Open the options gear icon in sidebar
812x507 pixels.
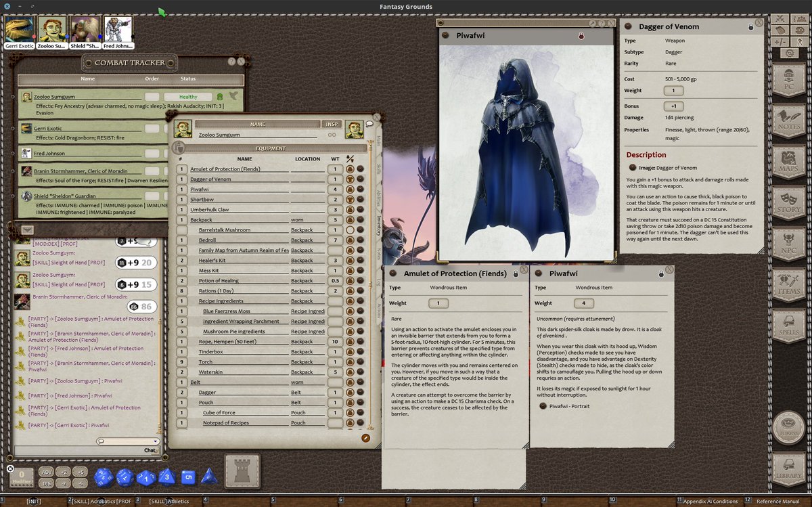pos(788,53)
